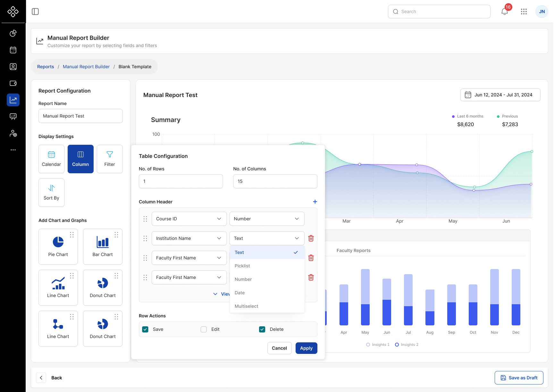Screen dimensions: 554x392
Task: Open the presentation board sidebar icon
Action: pos(13,116)
